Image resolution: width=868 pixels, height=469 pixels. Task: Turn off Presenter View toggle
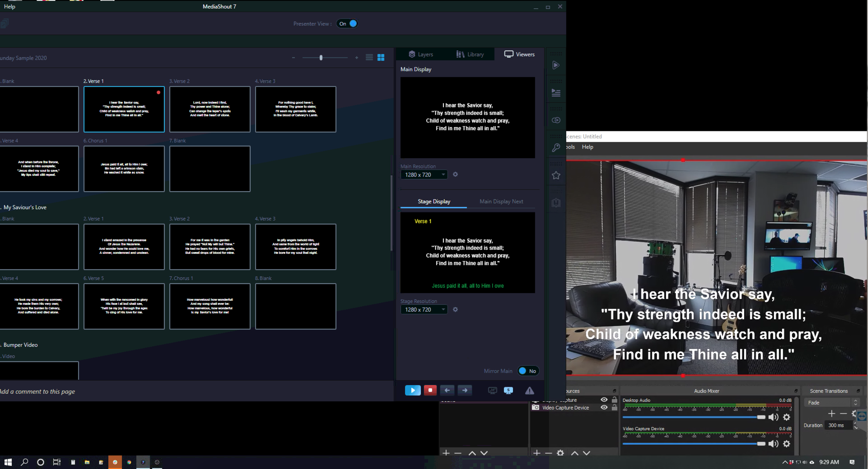coord(347,24)
